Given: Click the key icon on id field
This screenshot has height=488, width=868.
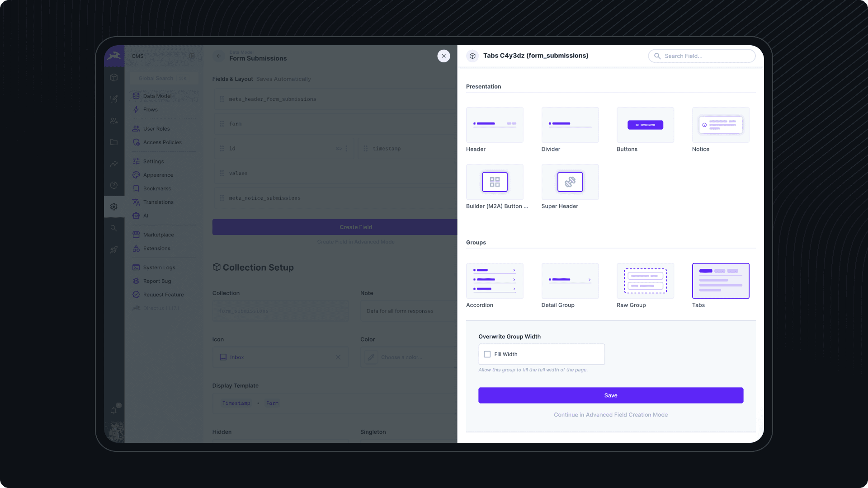Looking at the screenshot, I should click(339, 149).
